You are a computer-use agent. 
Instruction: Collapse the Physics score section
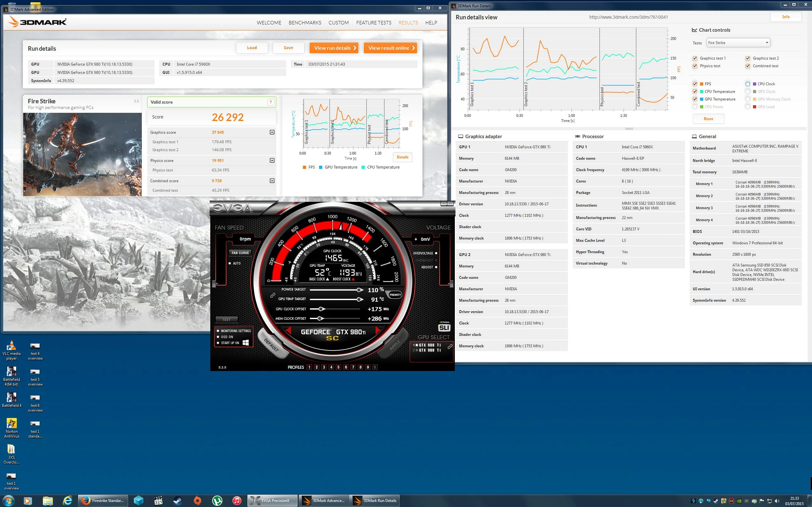click(x=272, y=160)
